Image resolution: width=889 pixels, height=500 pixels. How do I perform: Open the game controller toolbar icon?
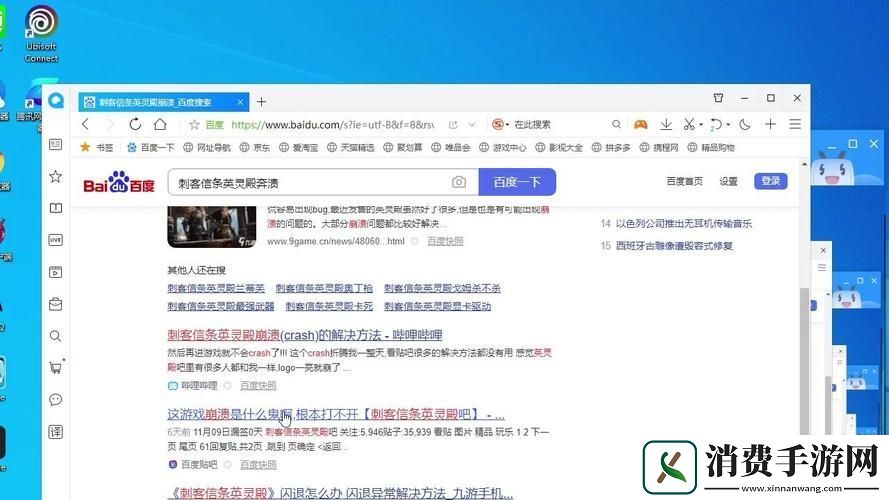641,124
